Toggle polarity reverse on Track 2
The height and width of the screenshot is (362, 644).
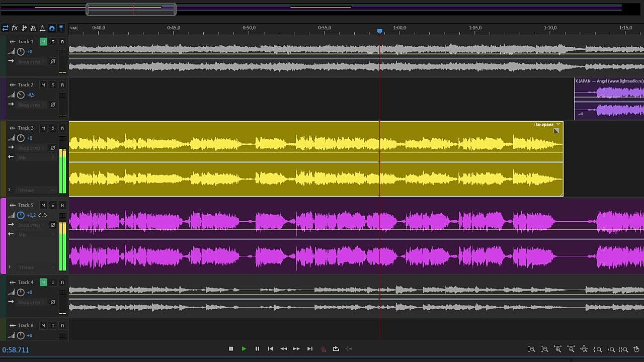53,105
